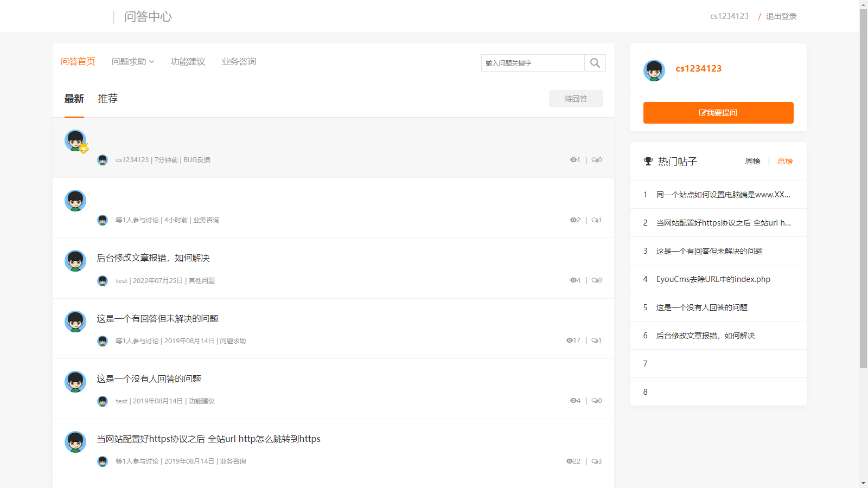
Task: Click 业务咨询 category tag on 4小时前 post
Action: coord(206,220)
